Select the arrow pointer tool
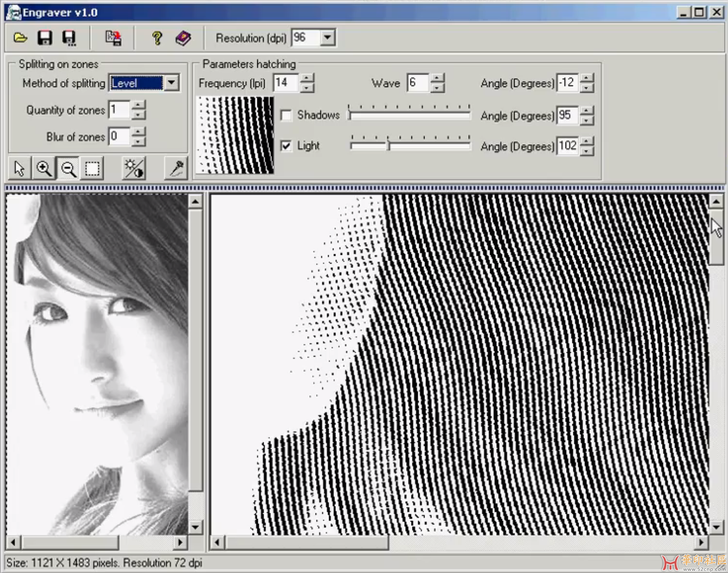The height and width of the screenshot is (573, 728). click(x=19, y=169)
